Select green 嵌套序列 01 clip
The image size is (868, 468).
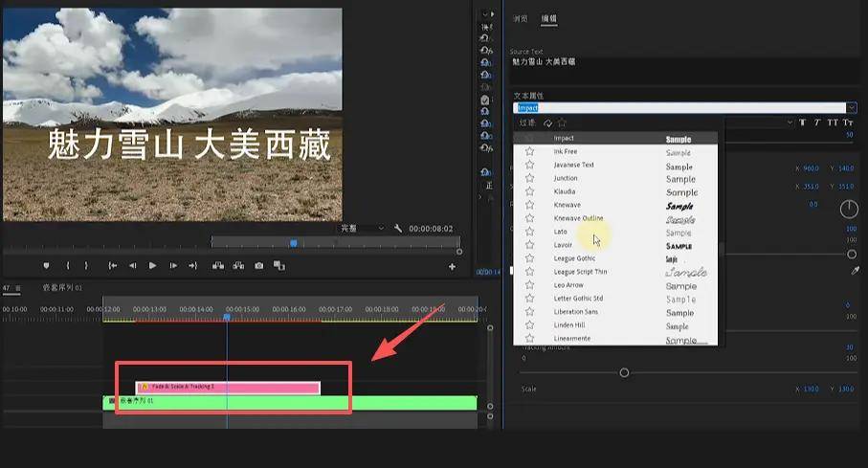(x=290, y=402)
